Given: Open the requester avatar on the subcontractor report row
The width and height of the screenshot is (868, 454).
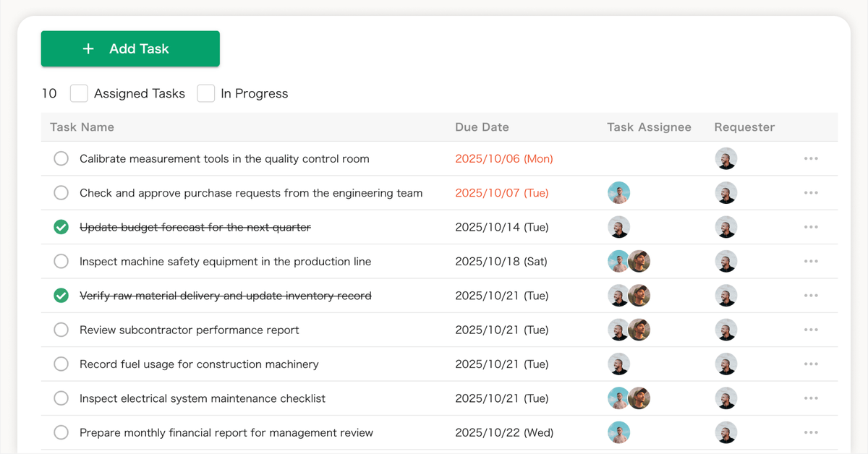Looking at the screenshot, I should click(726, 330).
